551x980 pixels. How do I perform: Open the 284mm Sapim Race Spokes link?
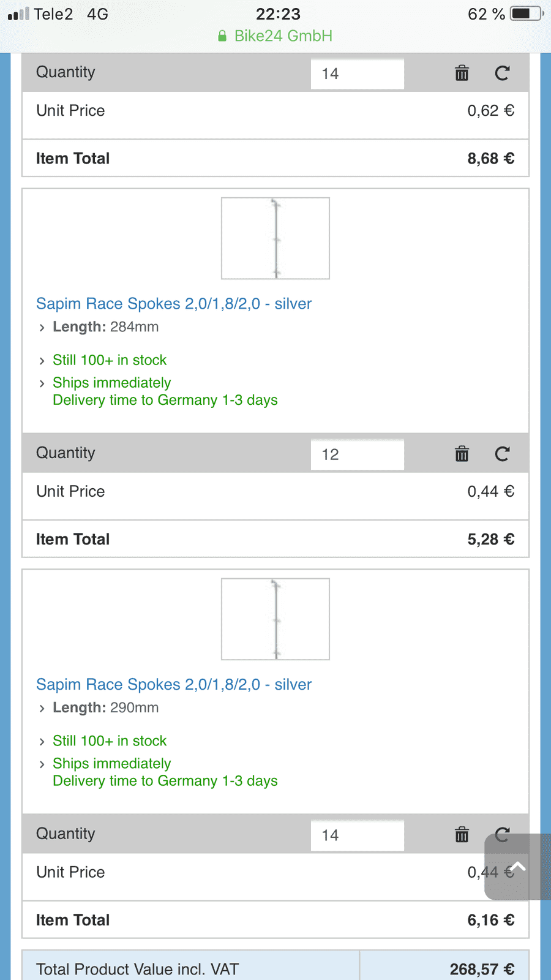174,304
